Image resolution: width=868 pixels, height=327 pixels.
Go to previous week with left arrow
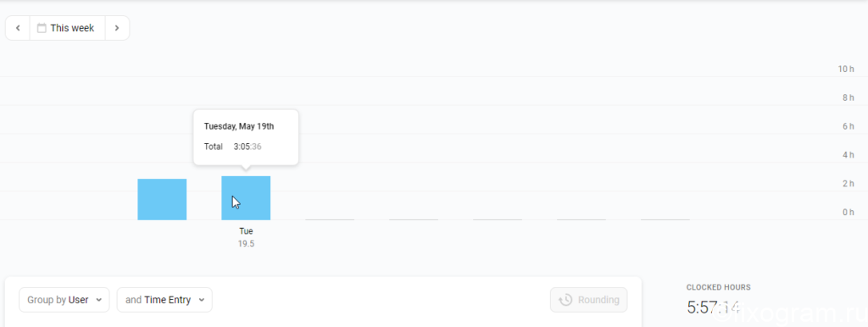[x=18, y=28]
